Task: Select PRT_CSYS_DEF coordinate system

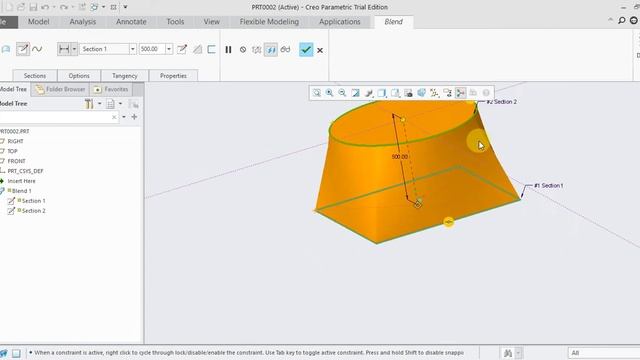Action: click(25, 171)
